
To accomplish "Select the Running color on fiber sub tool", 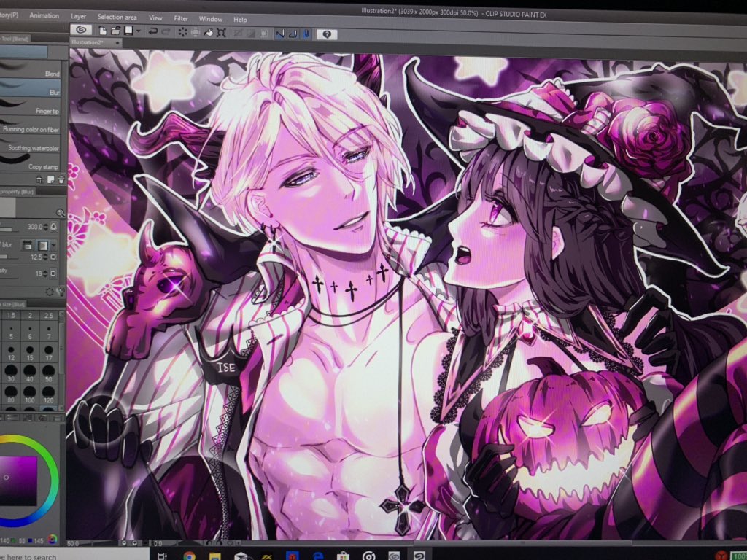I will click(x=31, y=125).
